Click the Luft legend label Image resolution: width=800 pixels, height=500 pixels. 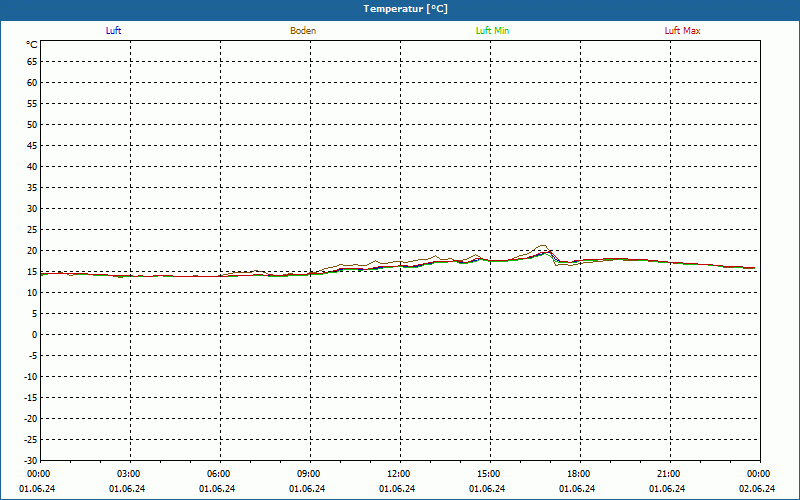[113, 31]
